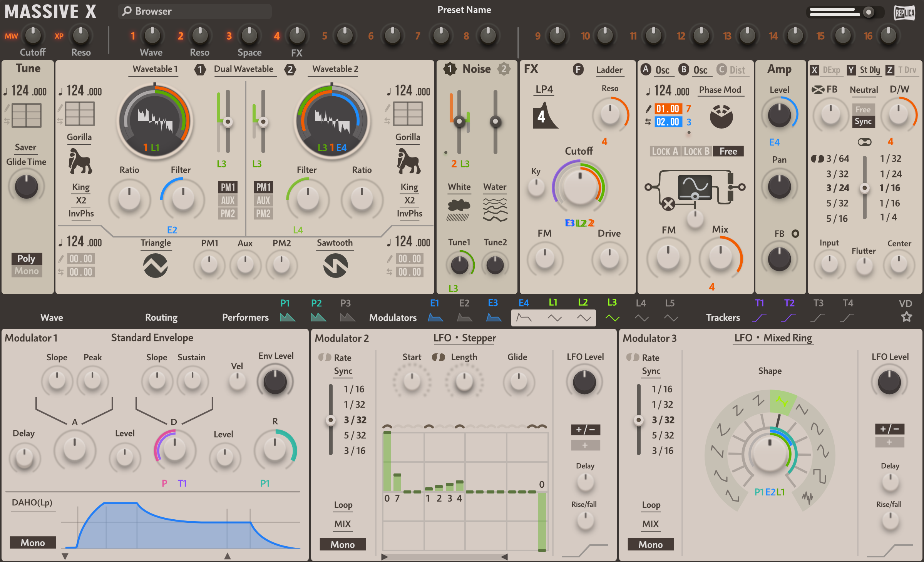The height and width of the screenshot is (562, 924).
Task: Open the P2 performer icon
Action: pos(318,317)
